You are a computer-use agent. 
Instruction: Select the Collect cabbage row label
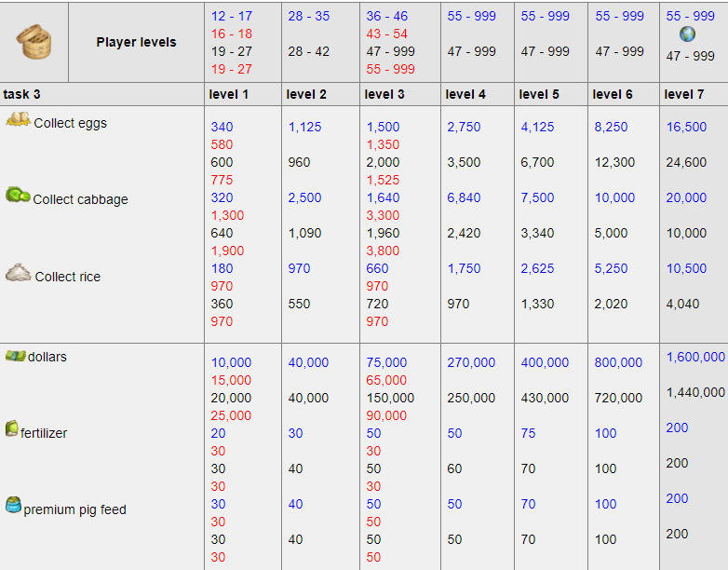(80, 199)
